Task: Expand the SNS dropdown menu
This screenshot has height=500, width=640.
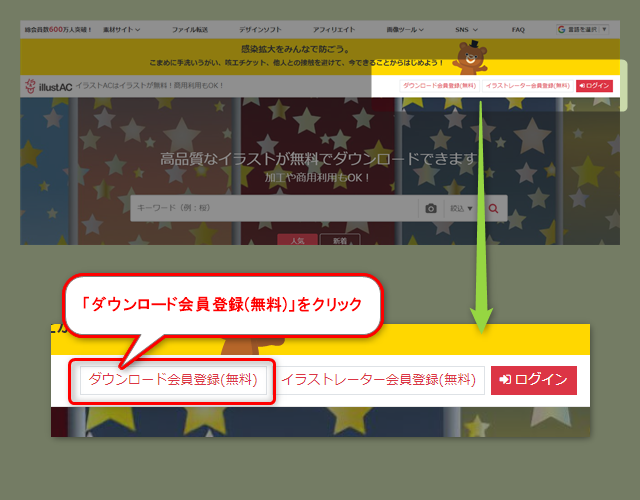Action: coord(467,30)
